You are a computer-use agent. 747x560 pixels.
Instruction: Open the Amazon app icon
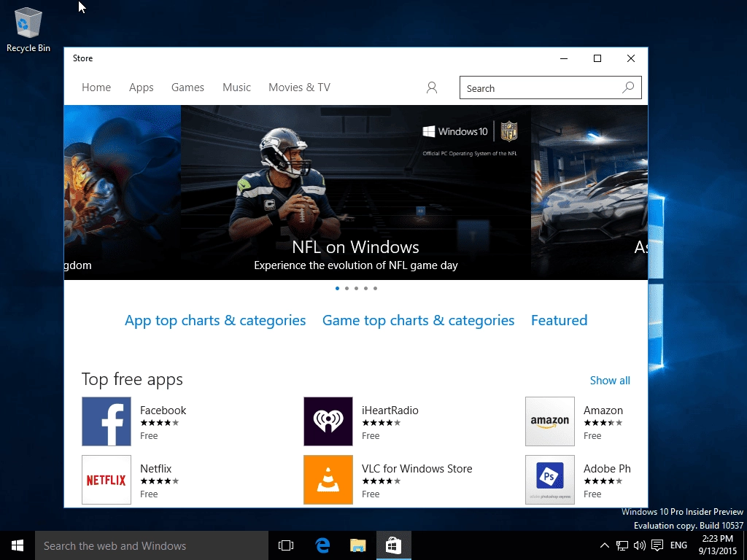(x=550, y=421)
